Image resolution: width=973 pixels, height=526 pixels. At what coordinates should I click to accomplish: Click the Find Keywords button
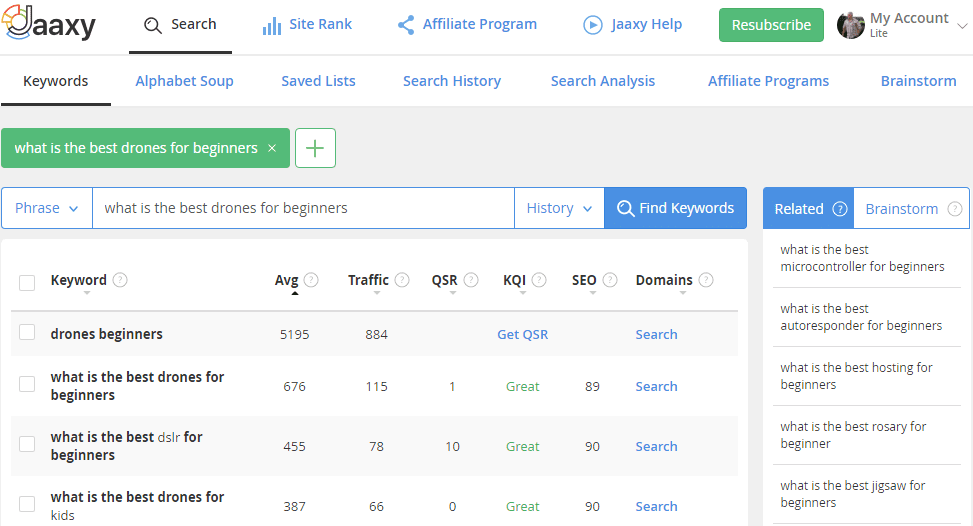pos(675,208)
